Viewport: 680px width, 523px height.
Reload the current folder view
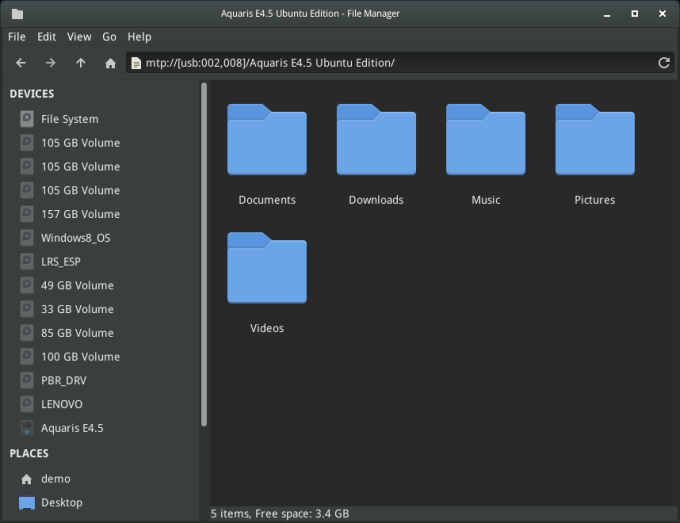(x=663, y=63)
